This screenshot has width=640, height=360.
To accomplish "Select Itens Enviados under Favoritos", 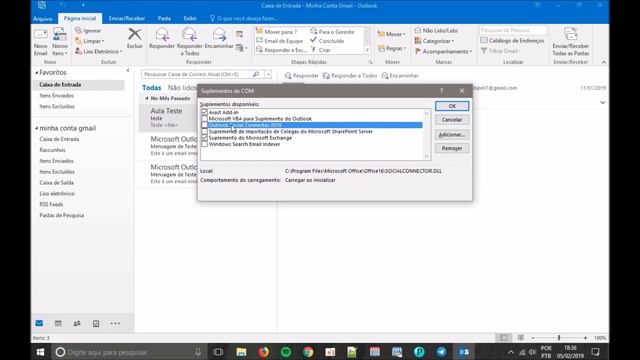I will click(57, 96).
